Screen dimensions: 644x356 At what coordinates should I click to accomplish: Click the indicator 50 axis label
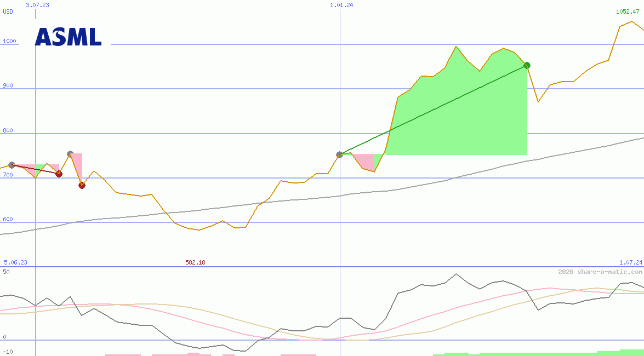pos(5,272)
